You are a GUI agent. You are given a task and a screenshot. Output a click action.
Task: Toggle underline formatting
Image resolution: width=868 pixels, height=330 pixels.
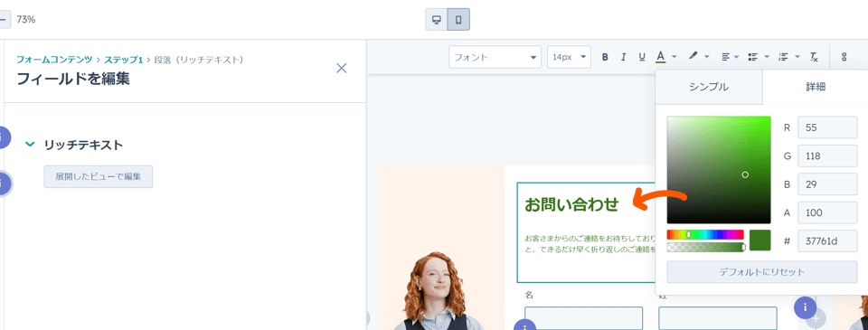click(x=642, y=57)
